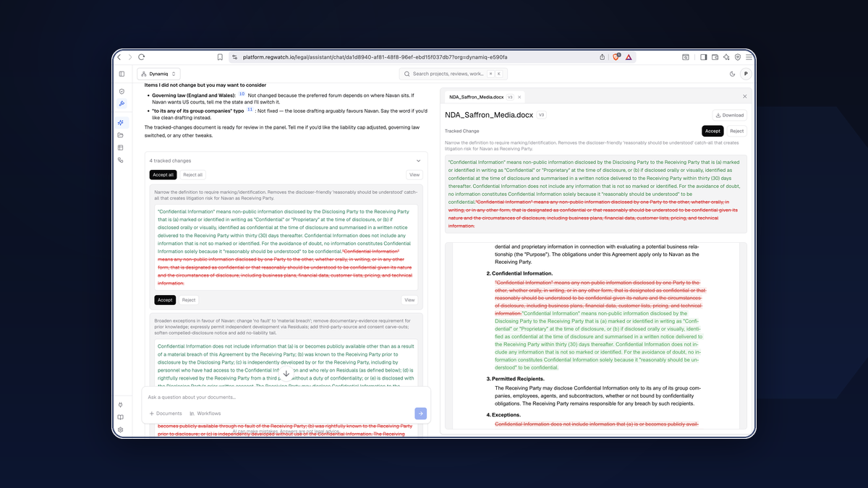Toggle dark mode with moon icon

[x=732, y=74]
